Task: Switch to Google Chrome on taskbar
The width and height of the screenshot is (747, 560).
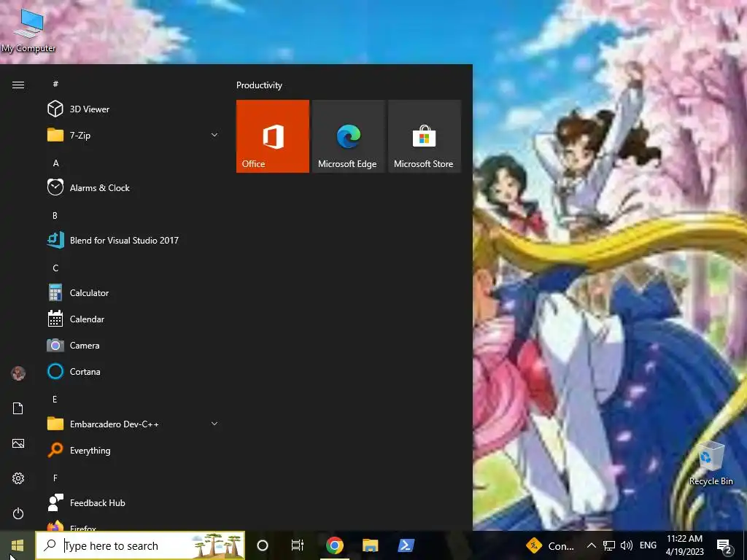Action: (x=334, y=545)
